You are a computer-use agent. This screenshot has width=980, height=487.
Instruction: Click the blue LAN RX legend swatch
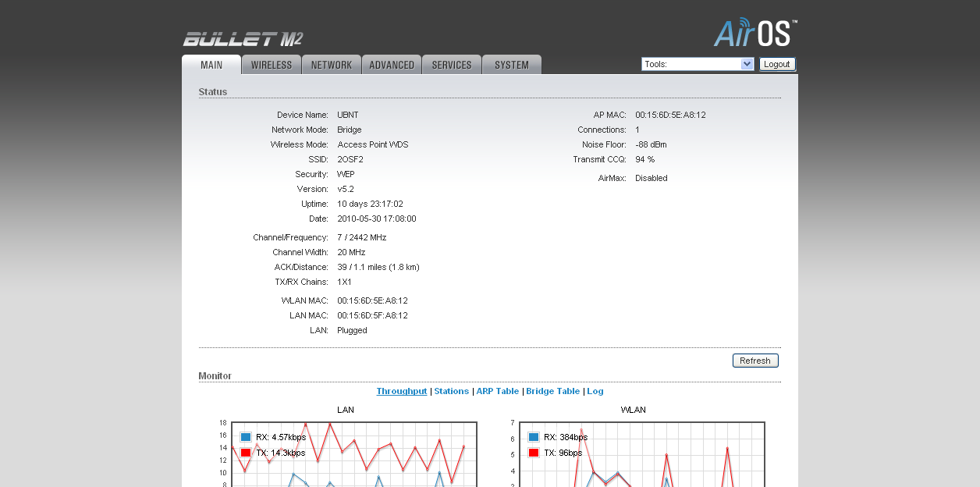[246, 437]
